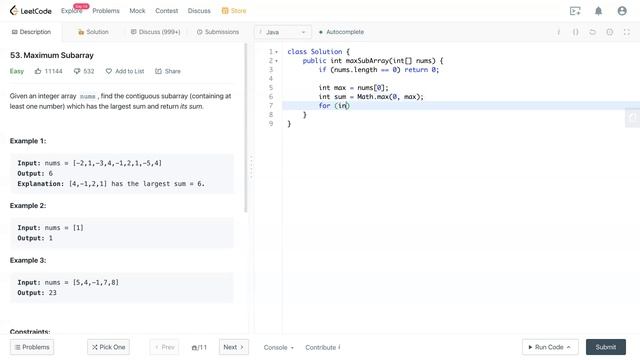The width and height of the screenshot is (640, 360).
Task: Open the Discuss (999+) tab
Action: [x=156, y=32]
